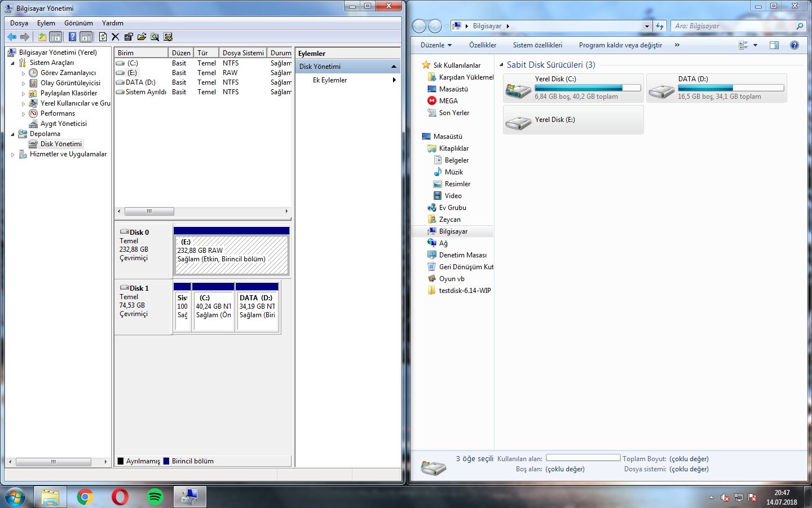Select the Sistem Ayrıldı volume row
Image resolution: width=812 pixels, height=508 pixels.
(x=203, y=92)
